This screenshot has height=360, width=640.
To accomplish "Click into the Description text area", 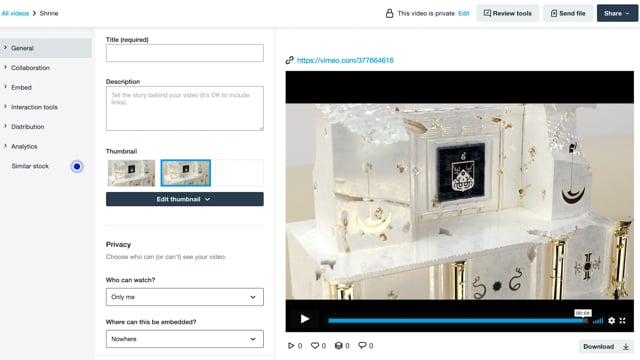I will coord(184,109).
